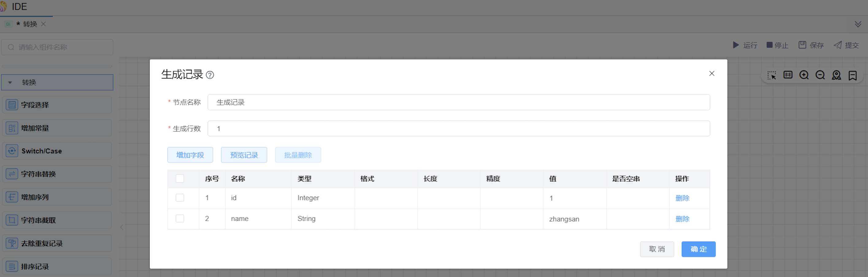The width and height of the screenshot is (868, 277).
Task: Click the 生成行数 input field
Action: click(458, 129)
